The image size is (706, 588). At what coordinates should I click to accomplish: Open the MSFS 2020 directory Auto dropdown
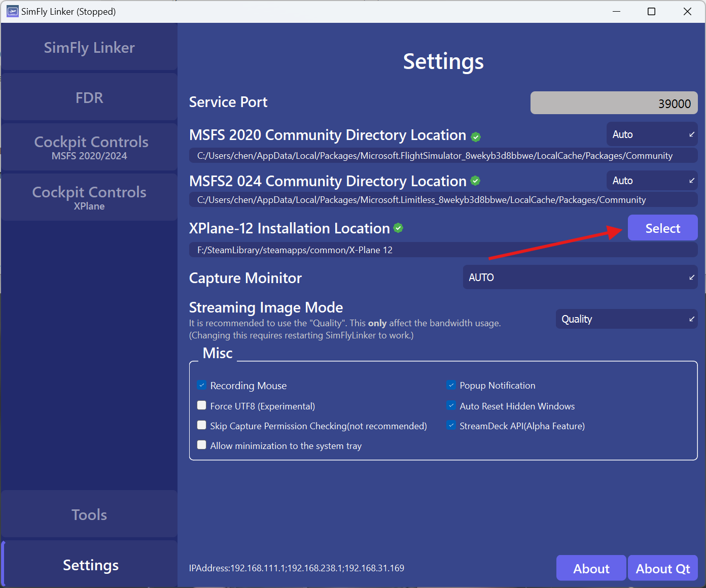click(652, 134)
